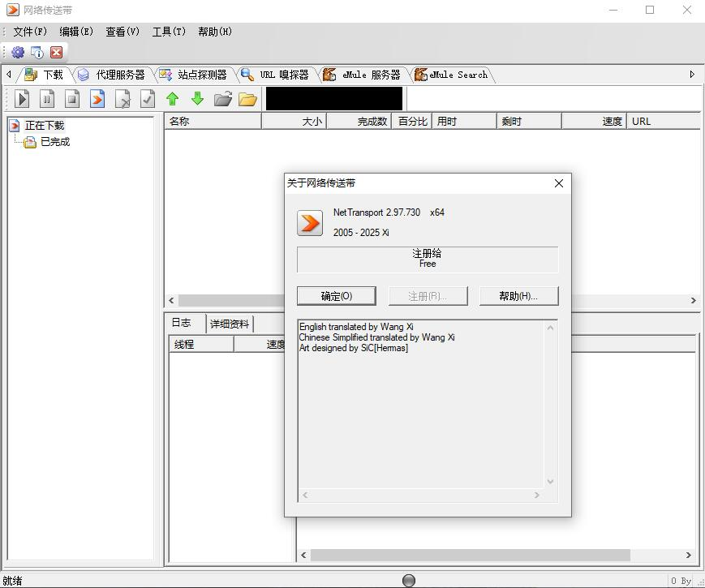Viewport: 705px width, 588px height.
Task: Click the red X exit icon in top toolbar
Action: [x=56, y=52]
